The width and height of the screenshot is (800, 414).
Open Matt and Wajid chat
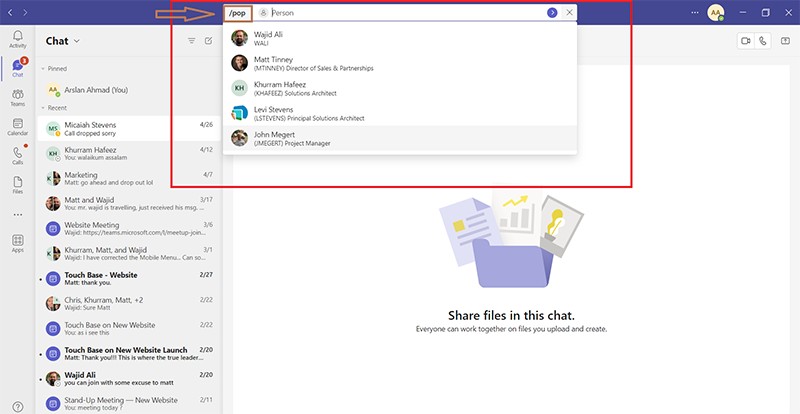[128, 204]
